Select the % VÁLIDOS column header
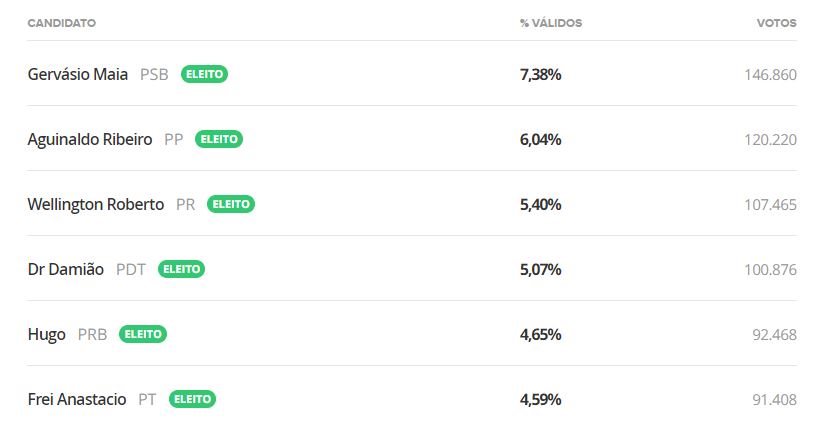This screenshot has width=820, height=430. pos(551,23)
